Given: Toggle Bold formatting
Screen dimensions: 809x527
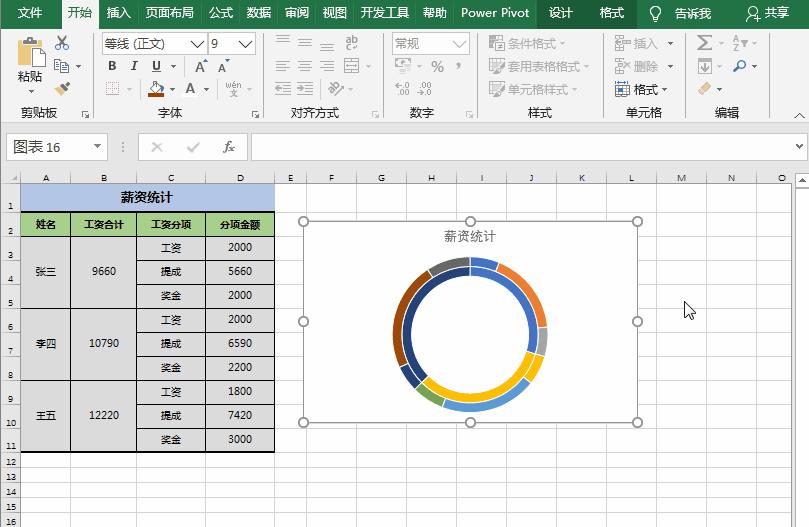Looking at the screenshot, I should click(x=112, y=66).
